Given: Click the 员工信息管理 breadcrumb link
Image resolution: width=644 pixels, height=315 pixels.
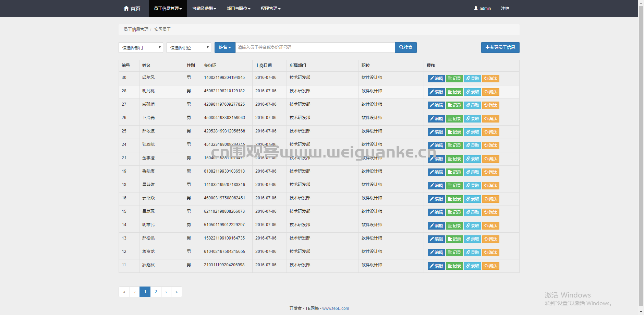Looking at the screenshot, I should tap(136, 30).
